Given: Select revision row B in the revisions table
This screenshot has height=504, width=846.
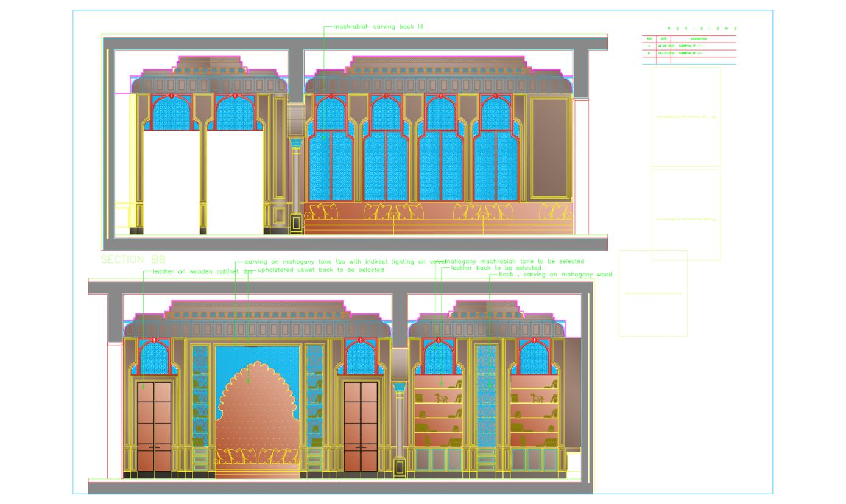Looking at the screenshot, I should click(x=689, y=54).
